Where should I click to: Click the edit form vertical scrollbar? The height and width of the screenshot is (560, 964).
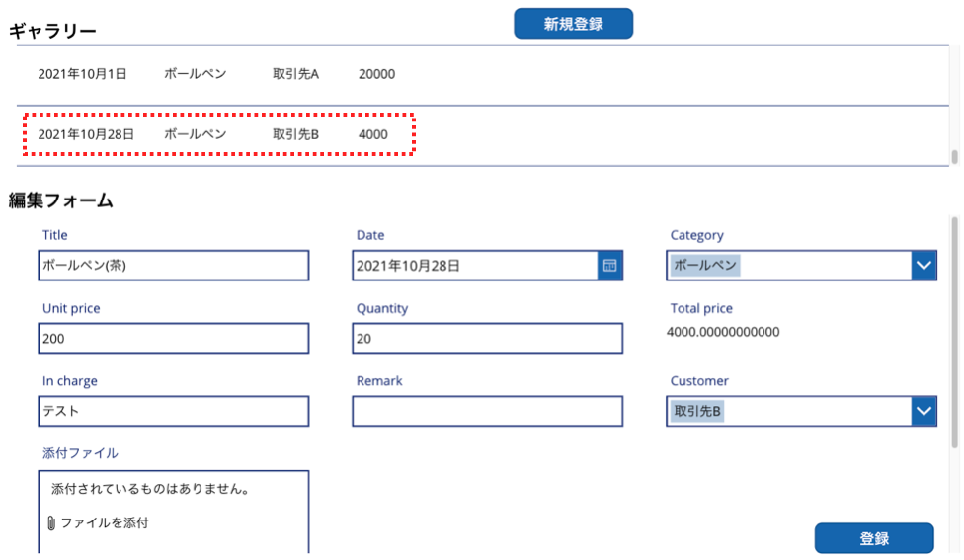click(x=955, y=332)
